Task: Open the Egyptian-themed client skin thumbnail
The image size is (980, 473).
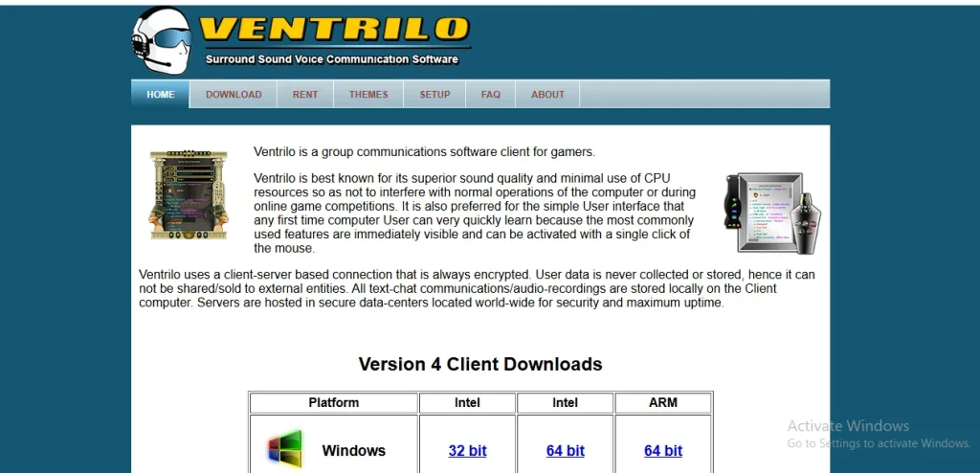Action: [189, 194]
